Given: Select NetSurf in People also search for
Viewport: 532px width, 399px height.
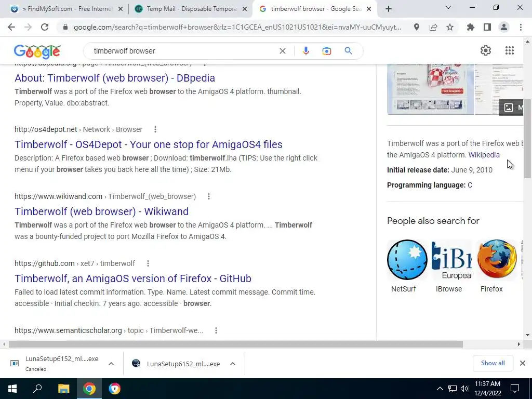Looking at the screenshot, I should [x=407, y=267].
